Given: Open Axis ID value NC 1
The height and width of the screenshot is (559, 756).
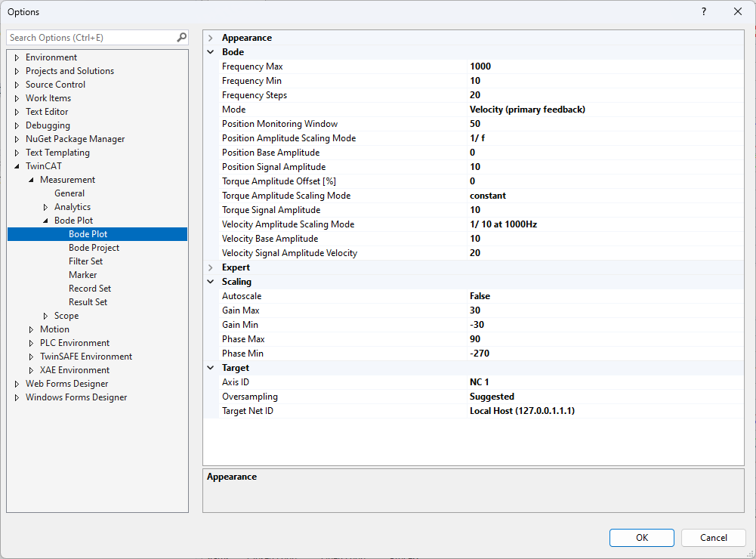Looking at the screenshot, I should coord(605,382).
